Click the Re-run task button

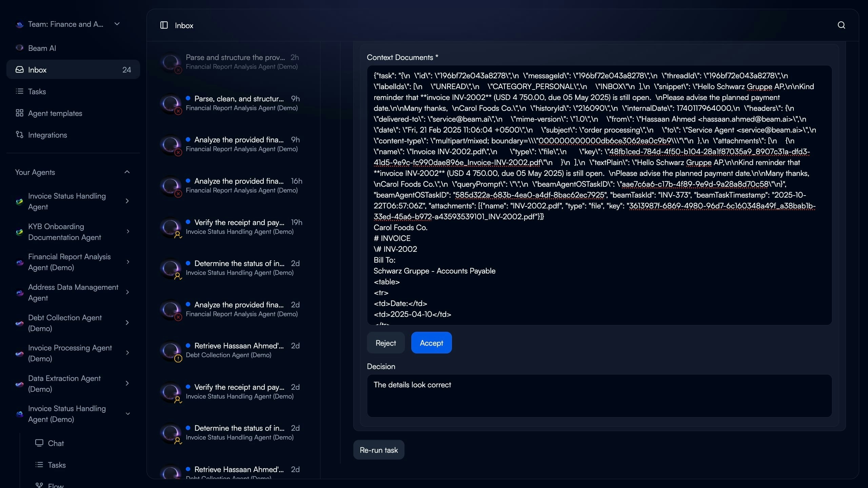(378, 450)
